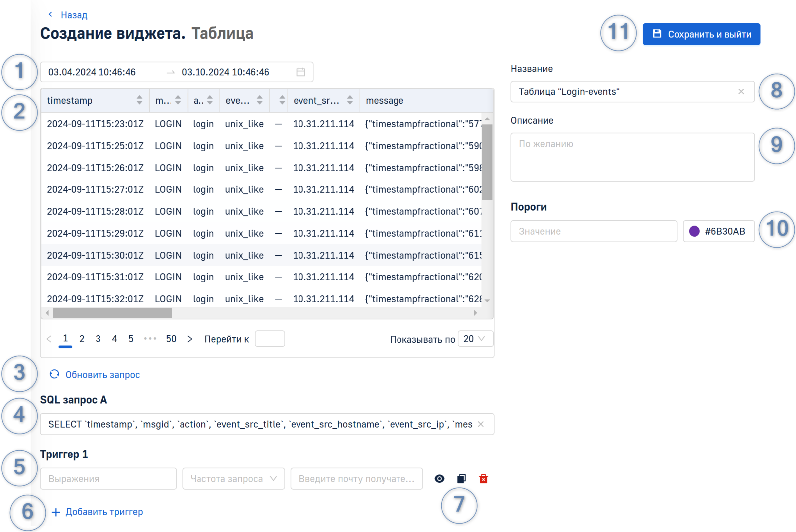796x532 pixels.
Task: Go back using the Назад link
Action: pyautogui.click(x=73, y=15)
